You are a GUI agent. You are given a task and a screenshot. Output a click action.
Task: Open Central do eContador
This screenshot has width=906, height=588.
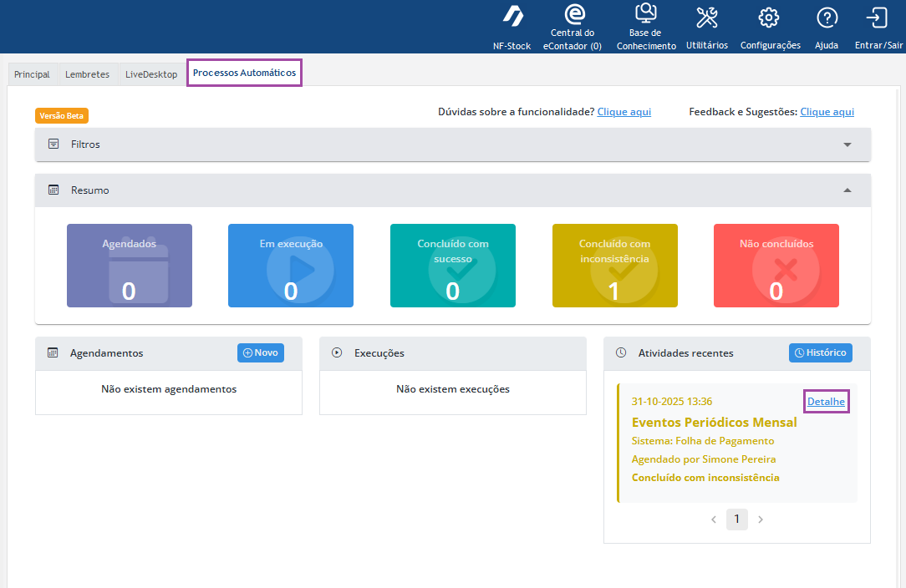(573, 15)
